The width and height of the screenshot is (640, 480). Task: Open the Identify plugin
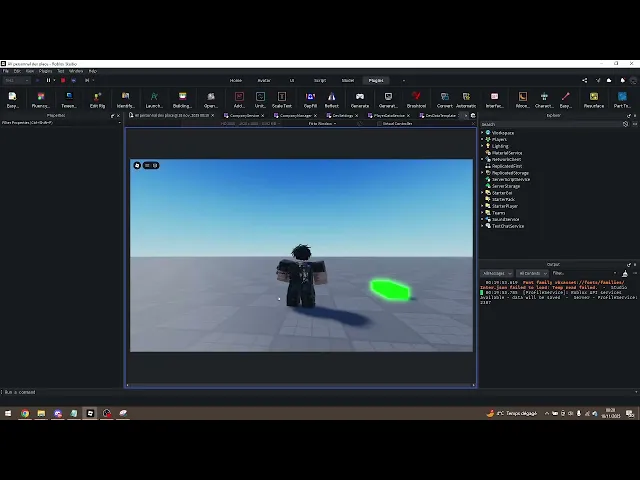[x=125, y=100]
